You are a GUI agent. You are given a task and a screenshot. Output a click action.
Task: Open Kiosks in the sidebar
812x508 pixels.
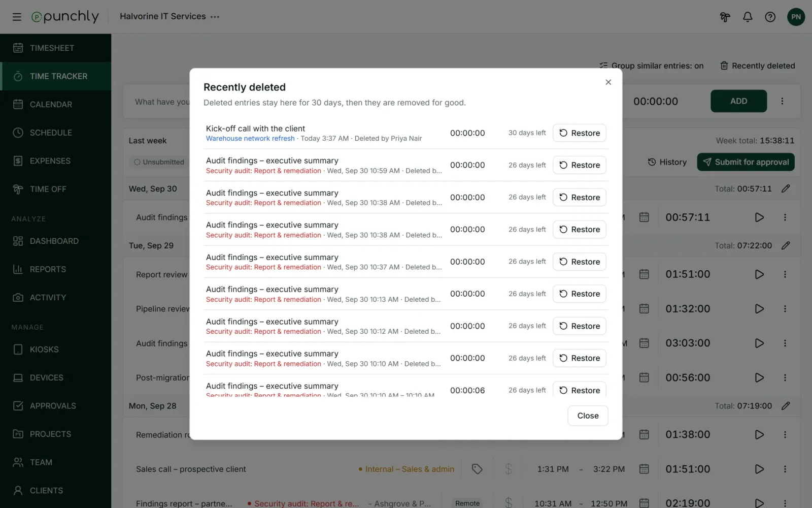[x=56, y=350]
